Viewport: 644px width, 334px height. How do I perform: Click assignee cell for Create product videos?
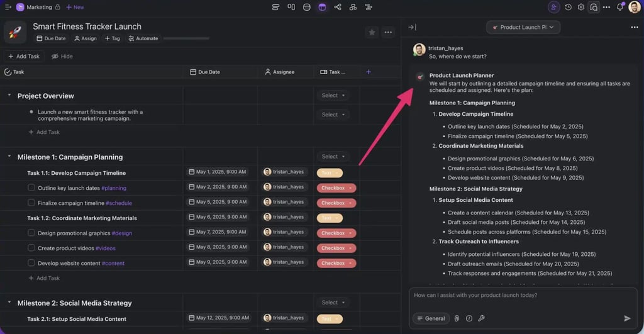click(x=284, y=247)
